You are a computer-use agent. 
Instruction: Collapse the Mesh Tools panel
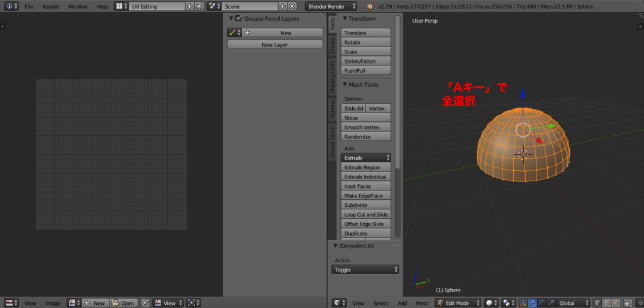[x=345, y=85]
